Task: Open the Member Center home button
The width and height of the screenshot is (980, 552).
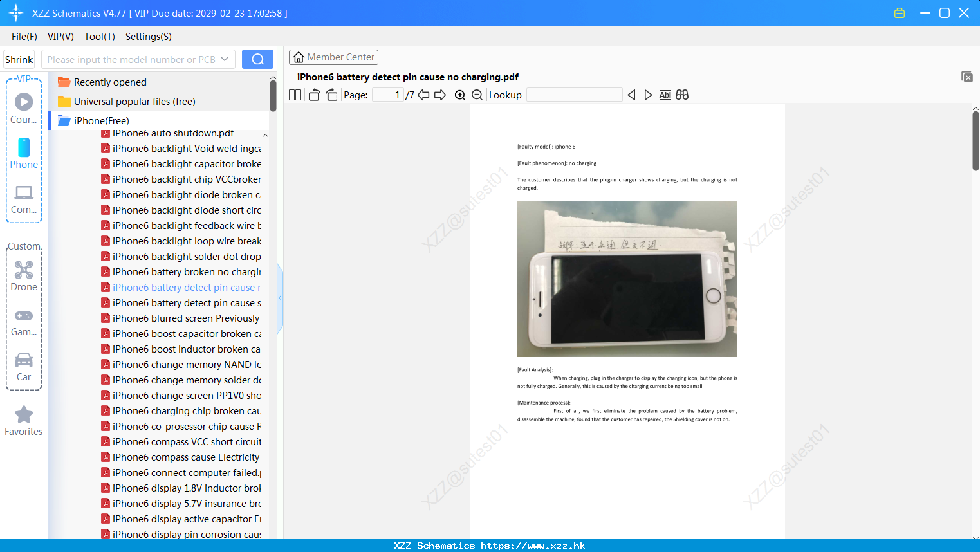Action: (x=333, y=57)
